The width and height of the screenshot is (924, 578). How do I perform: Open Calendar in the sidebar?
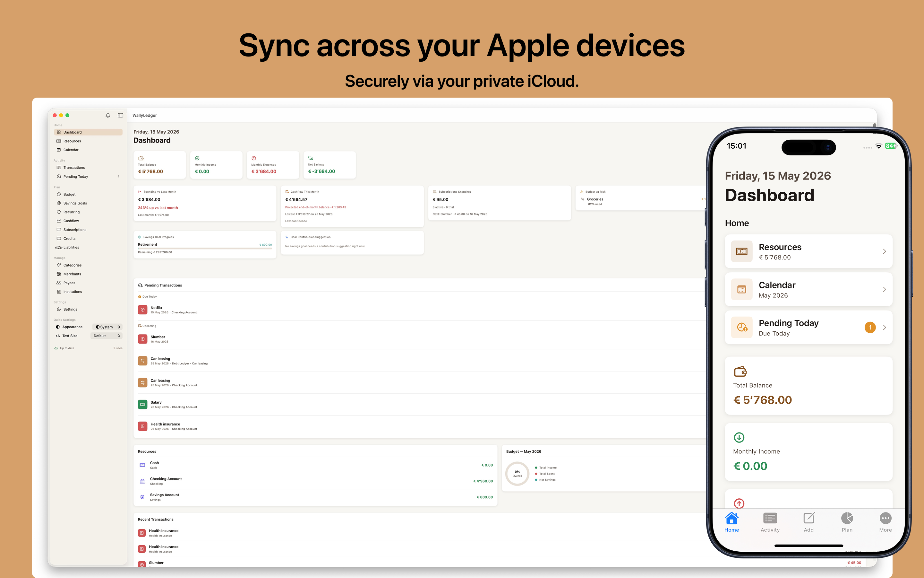(x=88, y=150)
